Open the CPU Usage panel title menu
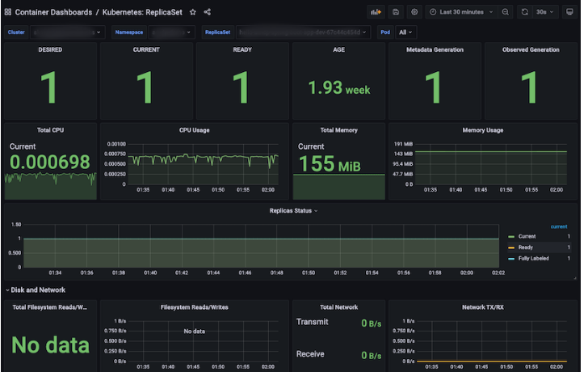The width and height of the screenshot is (588, 372). 193,129
